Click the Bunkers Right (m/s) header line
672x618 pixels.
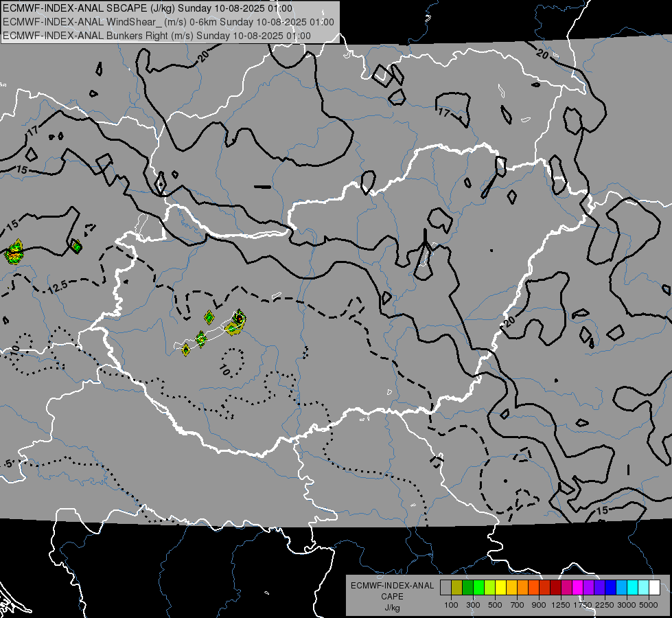click(x=157, y=36)
